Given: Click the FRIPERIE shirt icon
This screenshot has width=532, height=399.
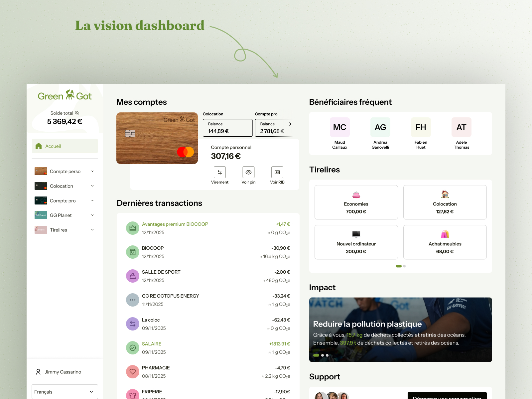Looking at the screenshot, I should point(133,394).
